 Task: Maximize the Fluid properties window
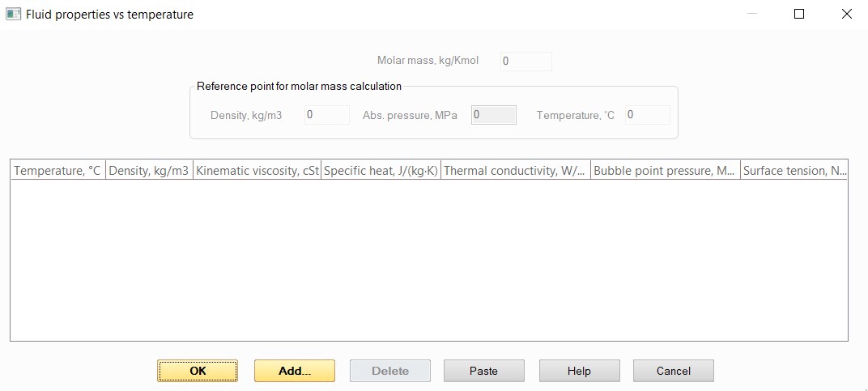pyautogui.click(x=799, y=14)
